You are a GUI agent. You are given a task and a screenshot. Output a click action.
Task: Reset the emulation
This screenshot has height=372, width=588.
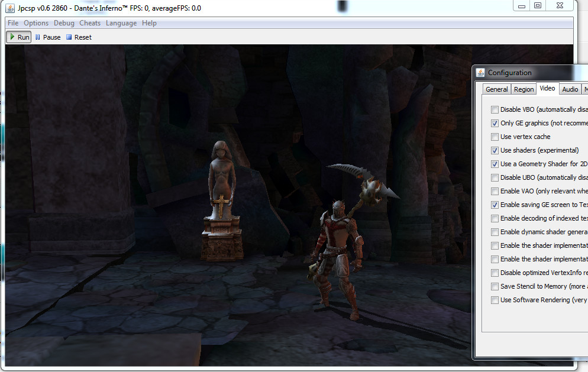click(79, 37)
